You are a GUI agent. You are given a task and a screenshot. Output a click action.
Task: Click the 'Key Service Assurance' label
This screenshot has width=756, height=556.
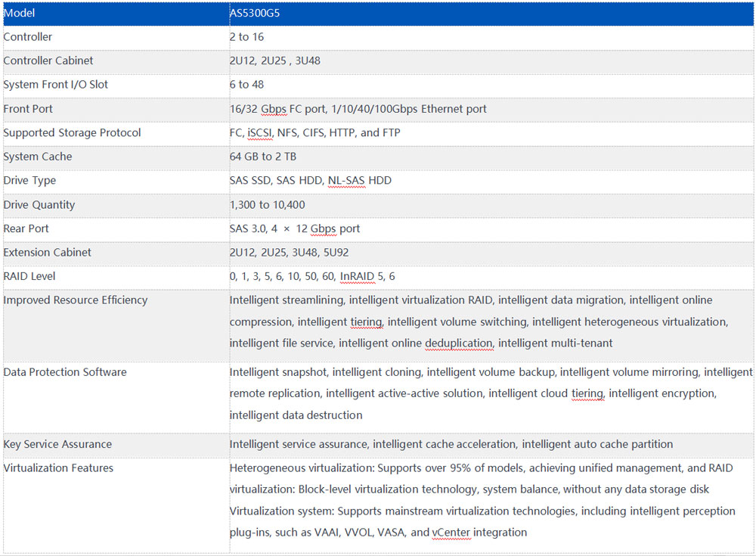pos(57,444)
